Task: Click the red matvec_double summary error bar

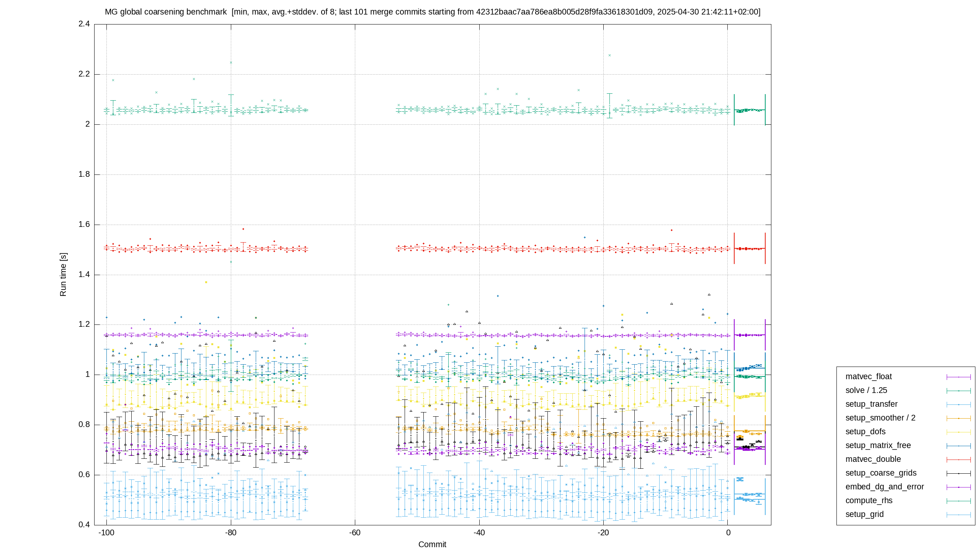Action: (x=750, y=249)
